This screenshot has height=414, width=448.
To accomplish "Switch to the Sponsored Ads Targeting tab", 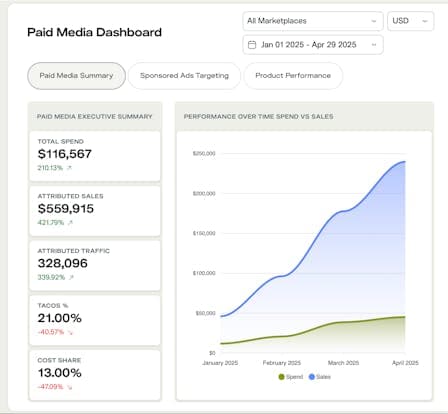I will pos(184,76).
